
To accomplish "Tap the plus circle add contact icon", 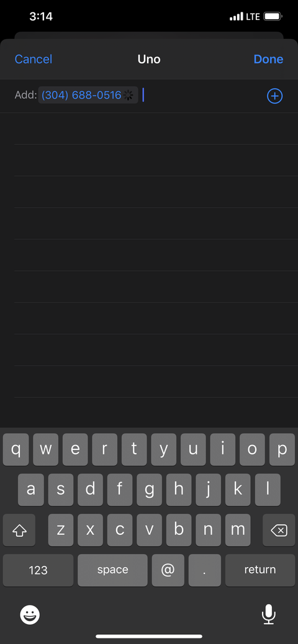I will point(274,96).
